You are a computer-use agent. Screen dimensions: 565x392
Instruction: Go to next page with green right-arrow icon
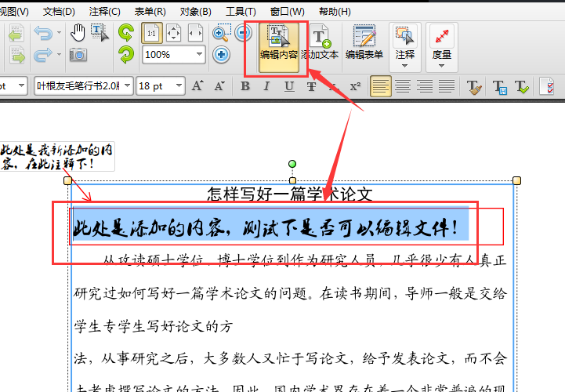pos(16,55)
